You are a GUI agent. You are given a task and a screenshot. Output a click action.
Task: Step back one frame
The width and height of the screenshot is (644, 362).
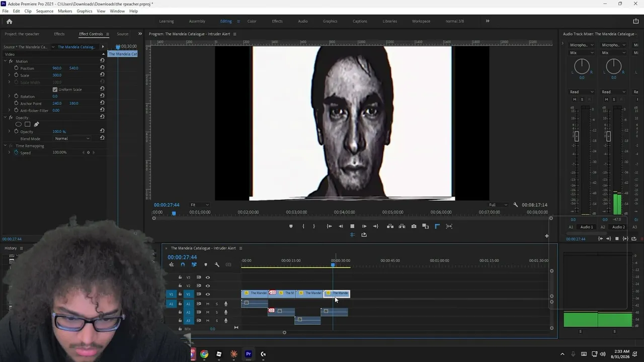click(341, 226)
